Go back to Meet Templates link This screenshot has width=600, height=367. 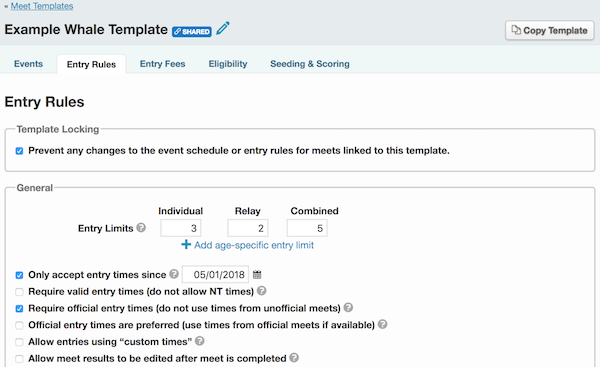click(x=42, y=6)
